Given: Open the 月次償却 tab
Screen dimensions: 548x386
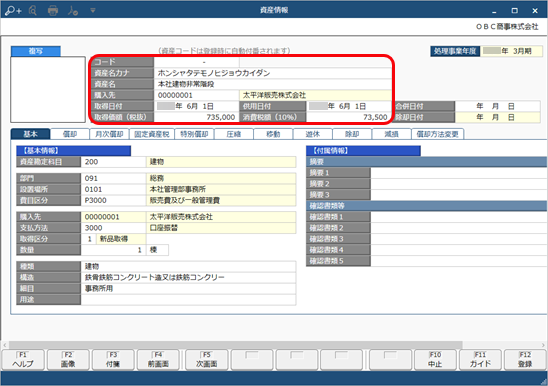Looking at the screenshot, I should coord(109,134).
